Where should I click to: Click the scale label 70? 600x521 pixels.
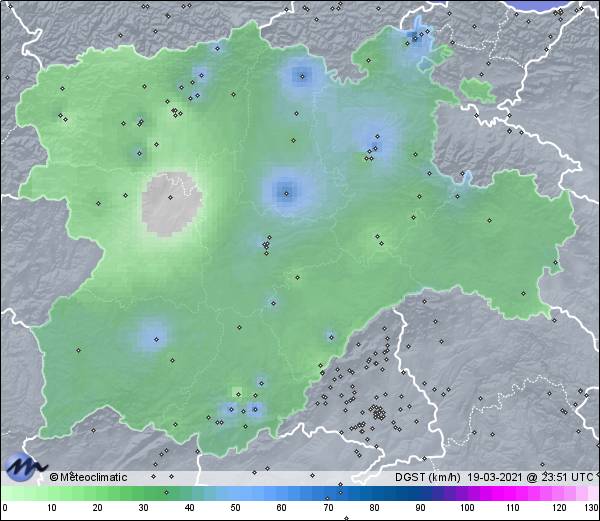point(328,508)
